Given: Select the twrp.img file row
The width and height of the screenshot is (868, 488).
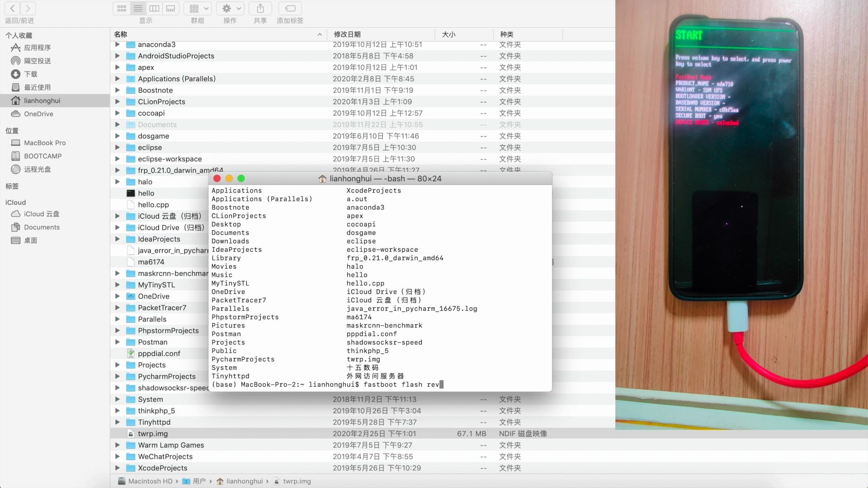Looking at the screenshot, I should click(x=153, y=433).
